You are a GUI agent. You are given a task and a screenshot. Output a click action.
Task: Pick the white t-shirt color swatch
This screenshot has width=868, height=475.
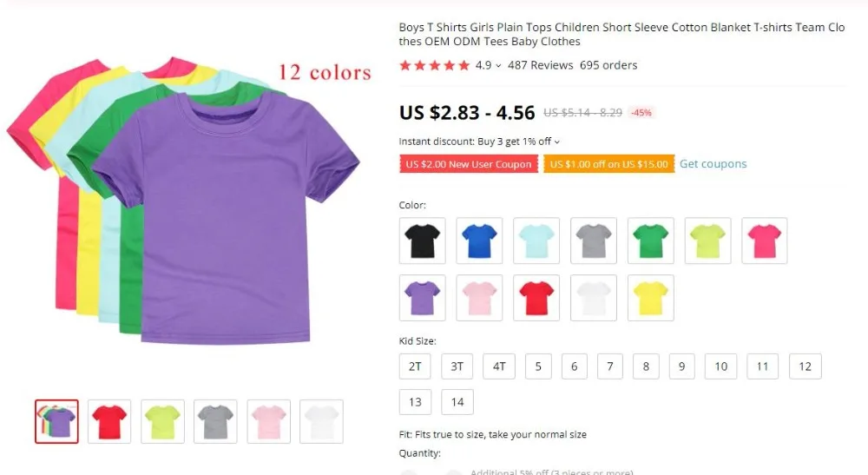(x=594, y=298)
